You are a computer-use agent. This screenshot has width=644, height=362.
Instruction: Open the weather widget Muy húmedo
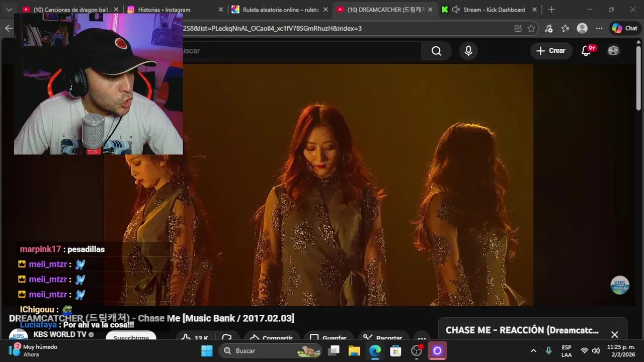pyautogui.click(x=33, y=350)
